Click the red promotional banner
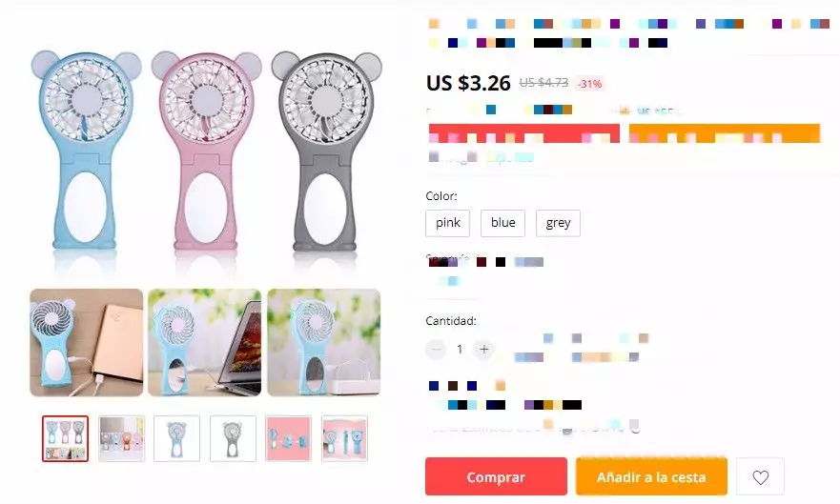 (x=524, y=133)
